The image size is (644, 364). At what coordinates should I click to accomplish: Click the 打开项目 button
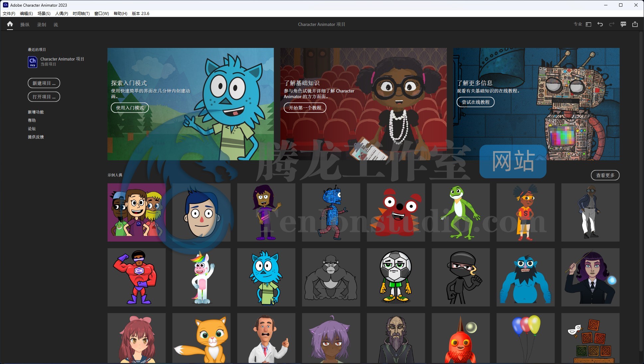[44, 97]
